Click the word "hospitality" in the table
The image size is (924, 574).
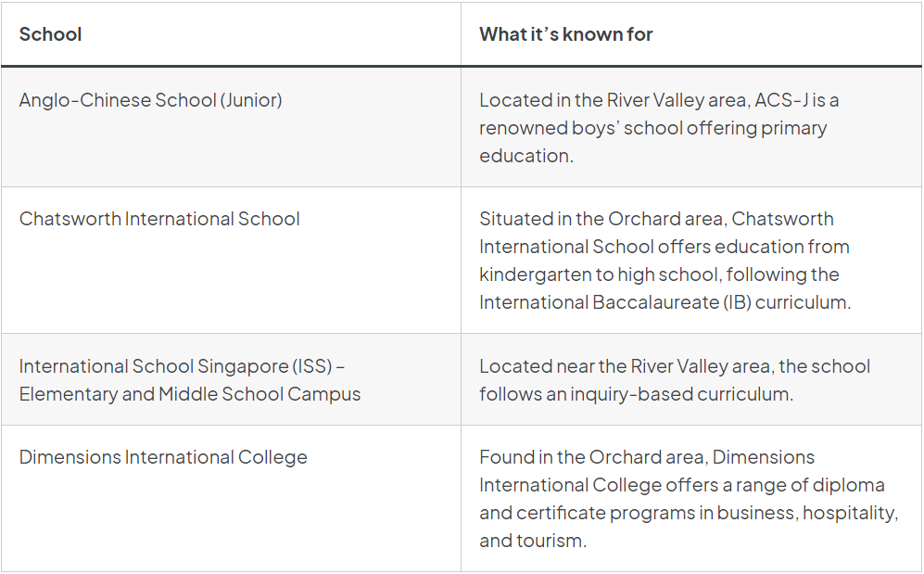[850, 513]
